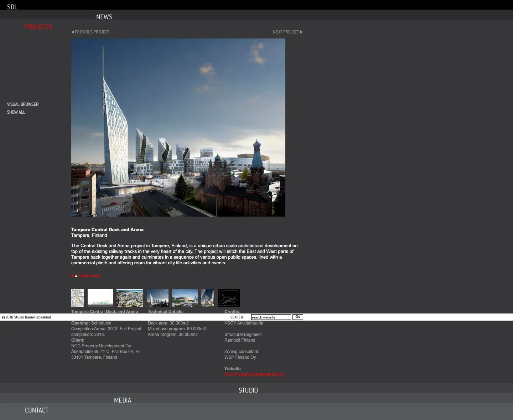
Task: Click the Ramboll Finland credit text
Action: 240,340
